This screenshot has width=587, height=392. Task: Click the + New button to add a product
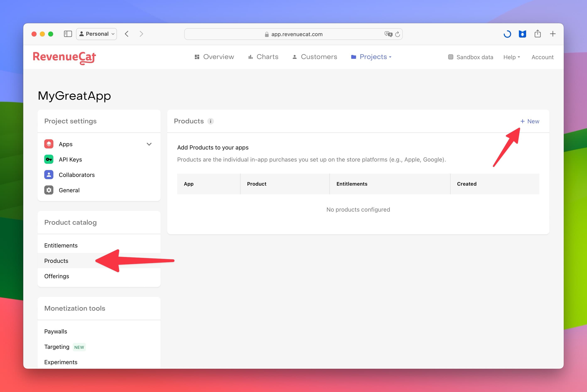click(530, 121)
